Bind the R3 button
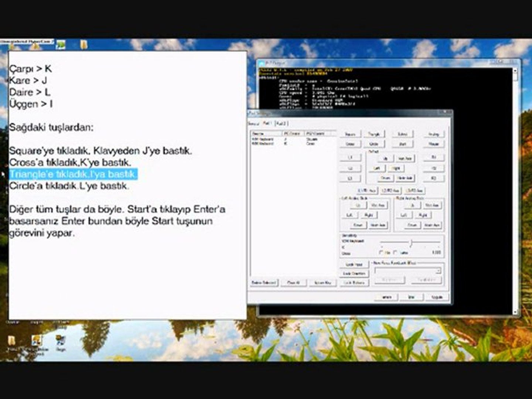The height and width of the screenshot is (399, 532). [x=433, y=178]
